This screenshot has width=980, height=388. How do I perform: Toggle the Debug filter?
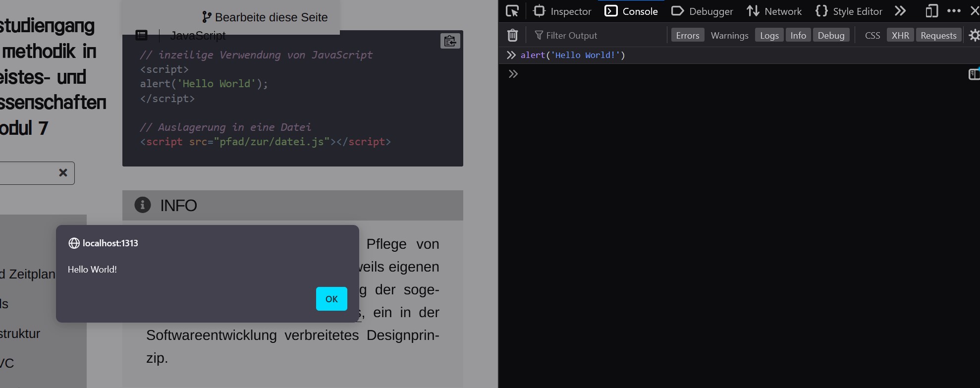831,35
